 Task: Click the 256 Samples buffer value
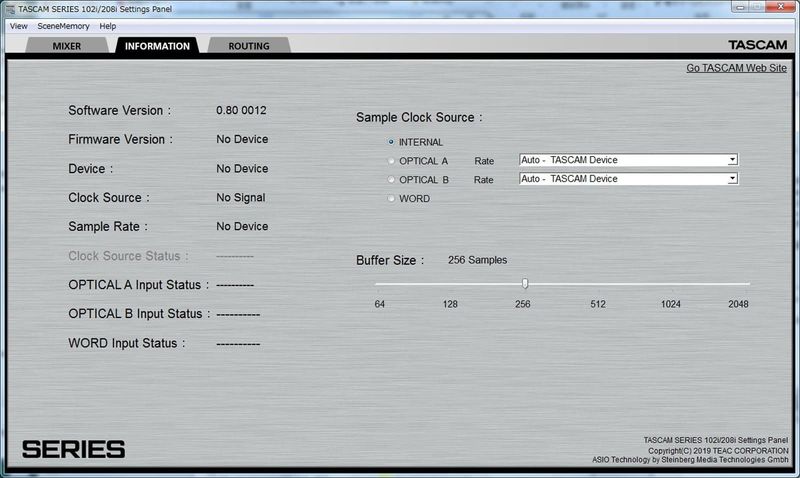(478, 260)
